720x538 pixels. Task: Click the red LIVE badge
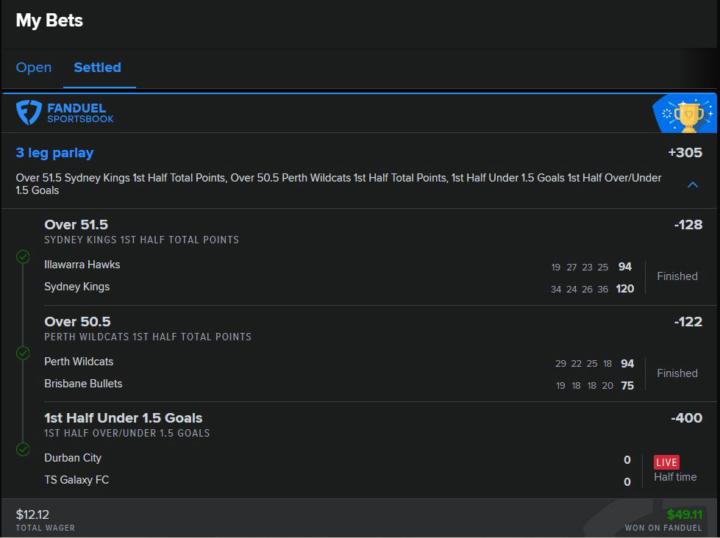(x=666, y=462)
